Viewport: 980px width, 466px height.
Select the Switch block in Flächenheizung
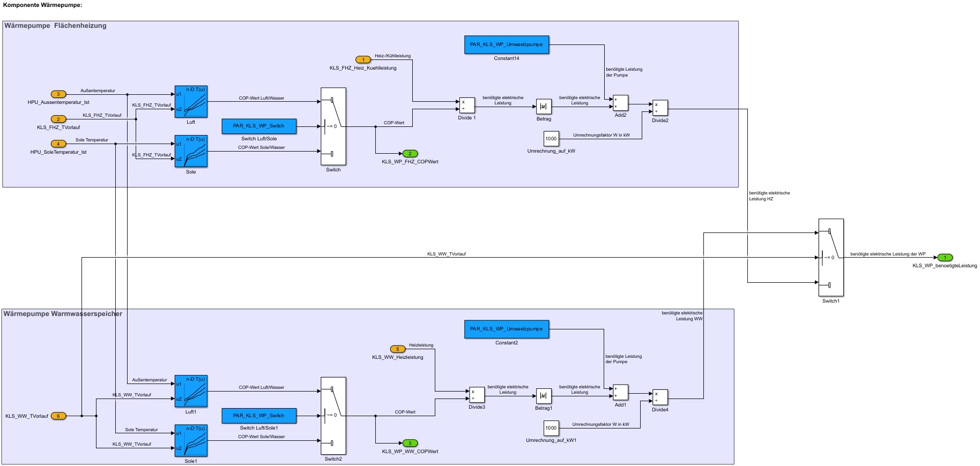(333, 126)
